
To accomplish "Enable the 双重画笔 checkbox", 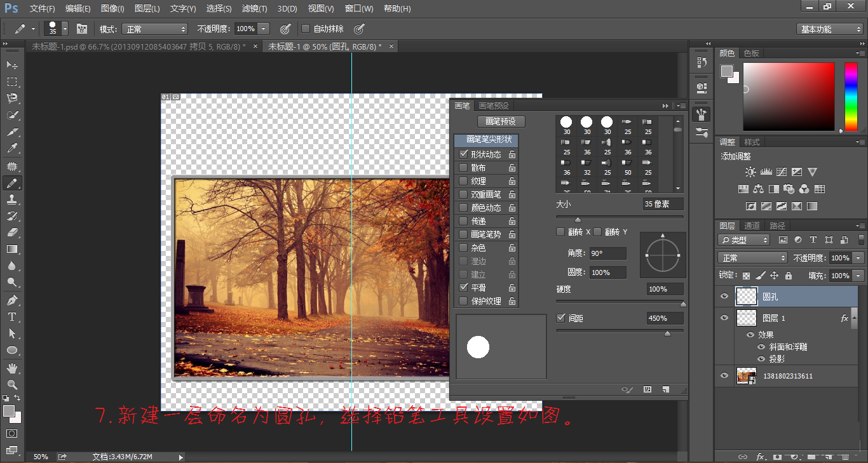I will [x=463, y=194].
